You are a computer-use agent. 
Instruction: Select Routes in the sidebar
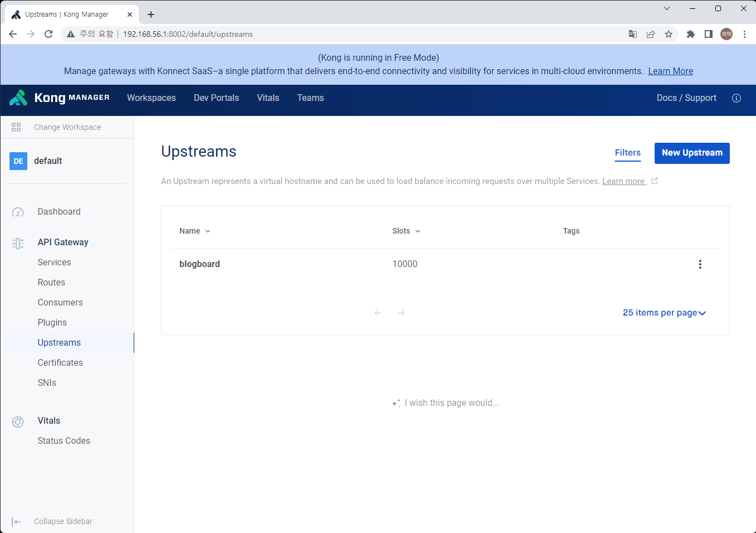click(51, 282)
